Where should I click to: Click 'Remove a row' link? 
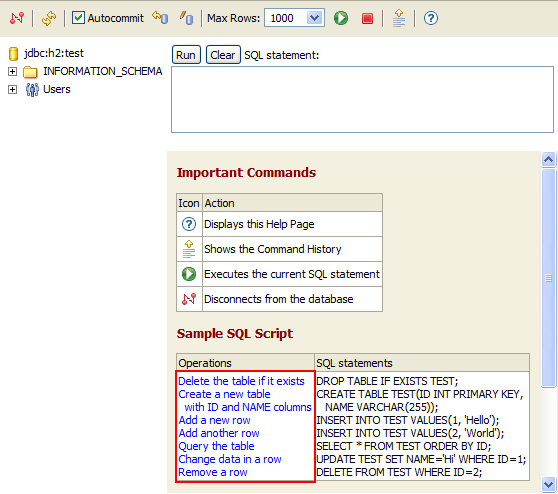pyautogui.click(x=213, y=472)
